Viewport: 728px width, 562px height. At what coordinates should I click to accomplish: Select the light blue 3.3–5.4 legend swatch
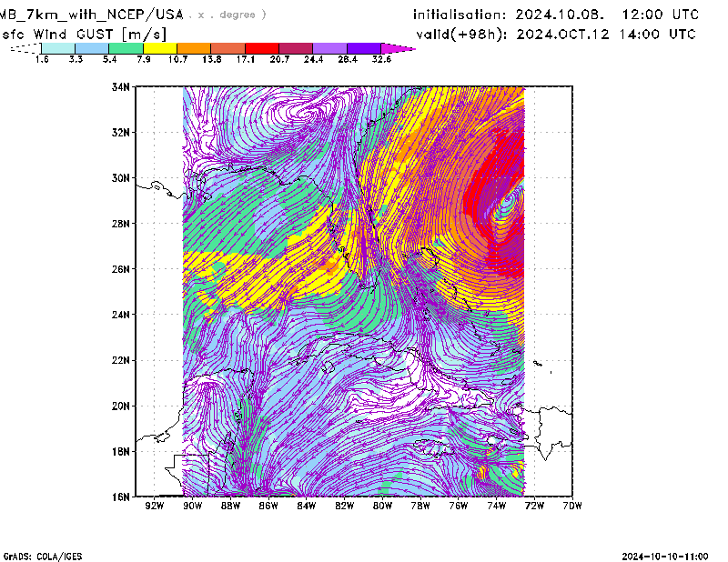pos(92,48)
